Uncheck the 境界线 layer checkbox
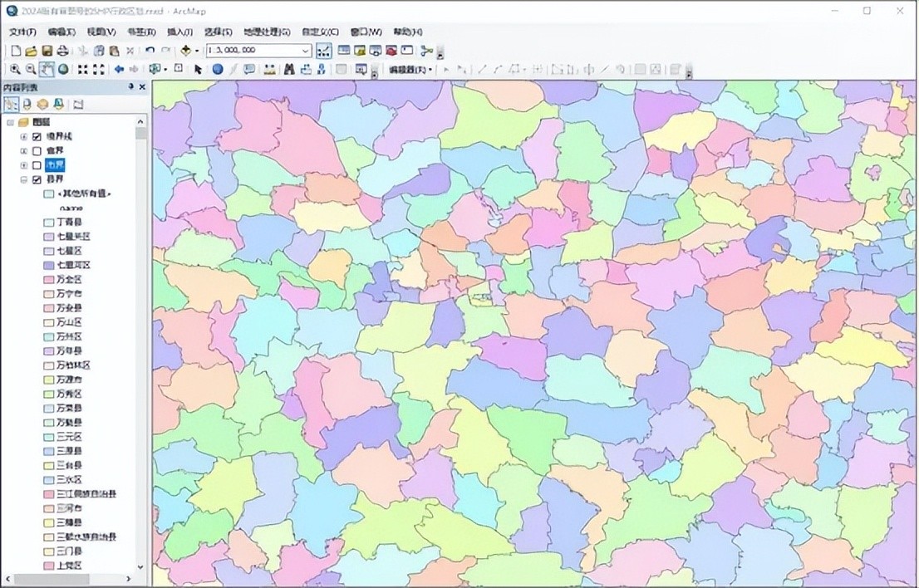This screenshot has height=588, width=919. [37, 137]
